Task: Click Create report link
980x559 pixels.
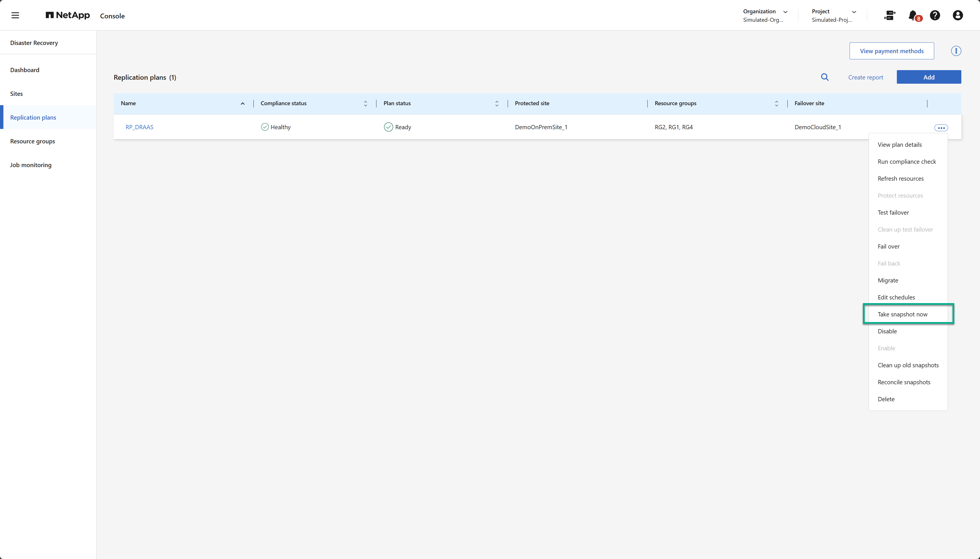Action: (865, 77)
